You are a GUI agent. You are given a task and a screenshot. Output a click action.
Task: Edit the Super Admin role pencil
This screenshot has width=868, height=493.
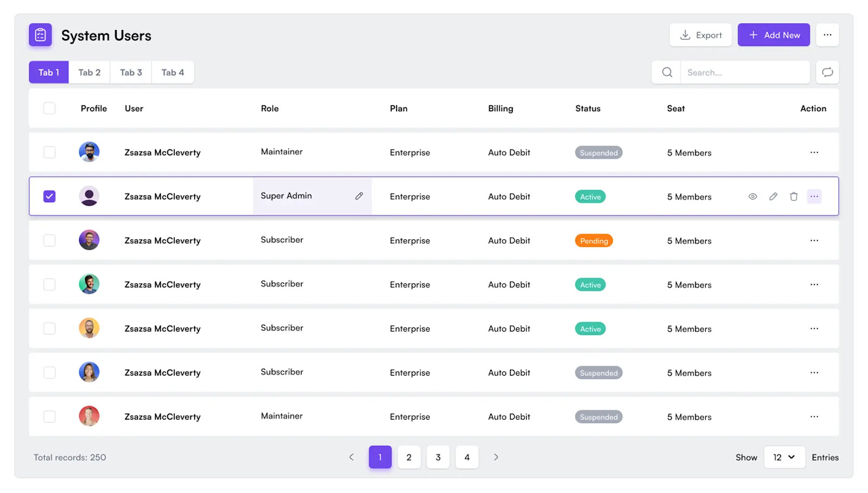pyautogui.click(x=359, y=196)
